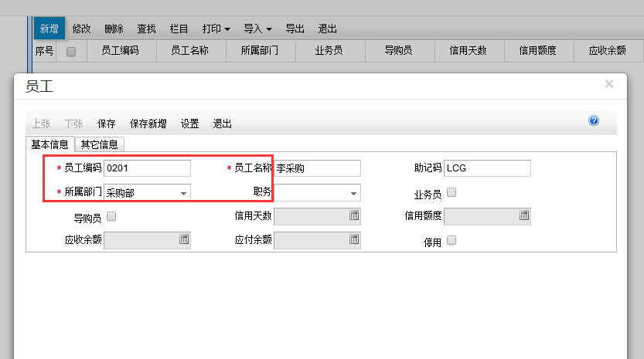Viewport: 644px width, 359px height.
Task: Click the blue help question mark icon
Action: click(x=594, y=121)
